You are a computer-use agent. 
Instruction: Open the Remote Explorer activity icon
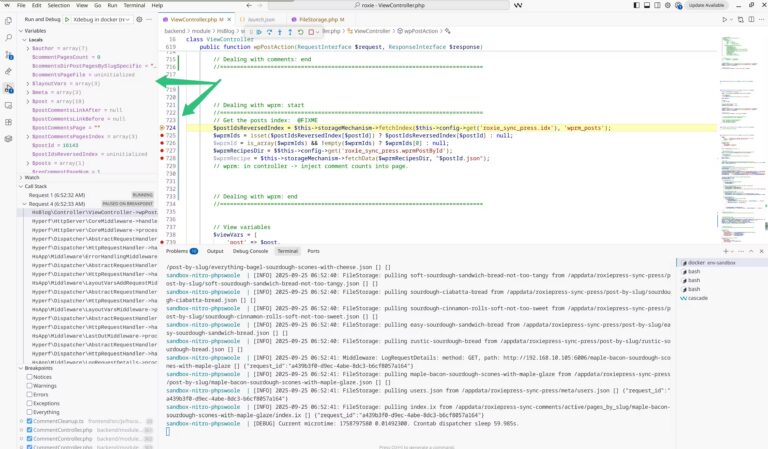click(8, 105)
